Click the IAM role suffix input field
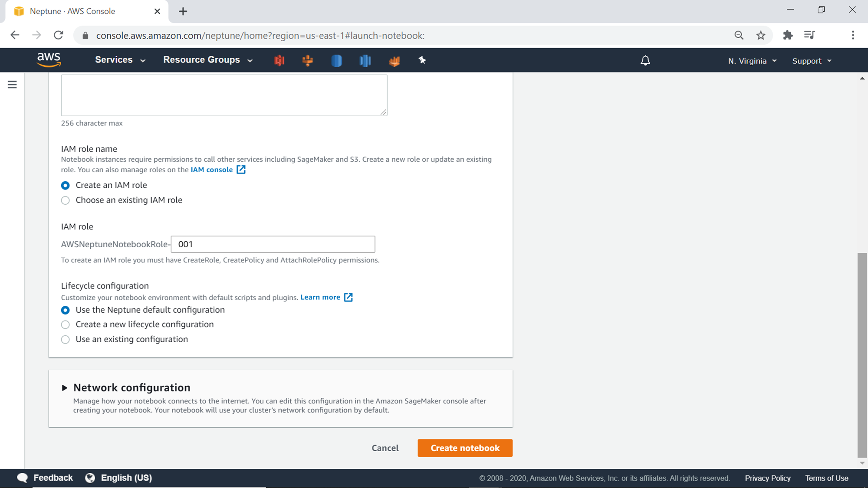Viewport: 868px width, 488px height. click(x=273, y=244)
